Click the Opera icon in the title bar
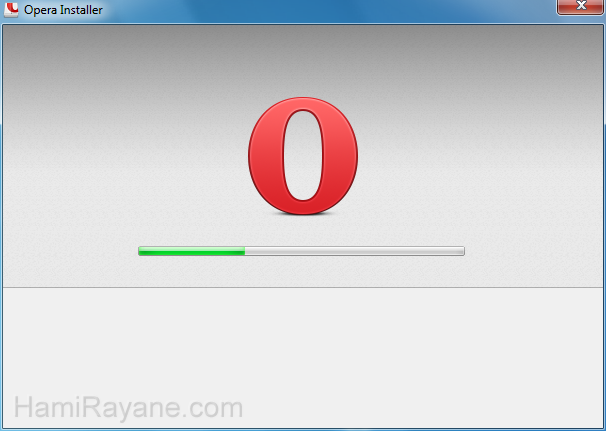Viewport: 606px width, 431px height. (11, 9)
